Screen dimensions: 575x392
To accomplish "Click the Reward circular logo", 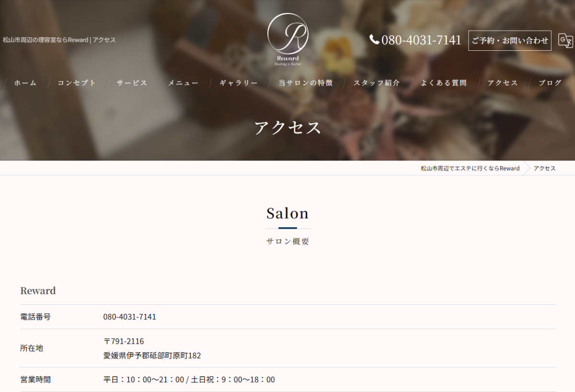I will click(x=287, y=39).
